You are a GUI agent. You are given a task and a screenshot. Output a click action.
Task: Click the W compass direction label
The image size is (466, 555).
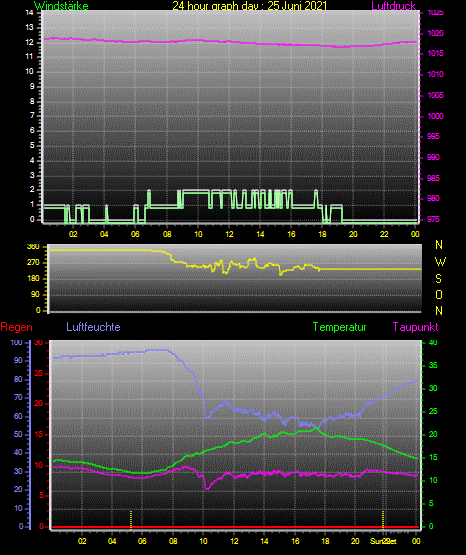point(440,262)
